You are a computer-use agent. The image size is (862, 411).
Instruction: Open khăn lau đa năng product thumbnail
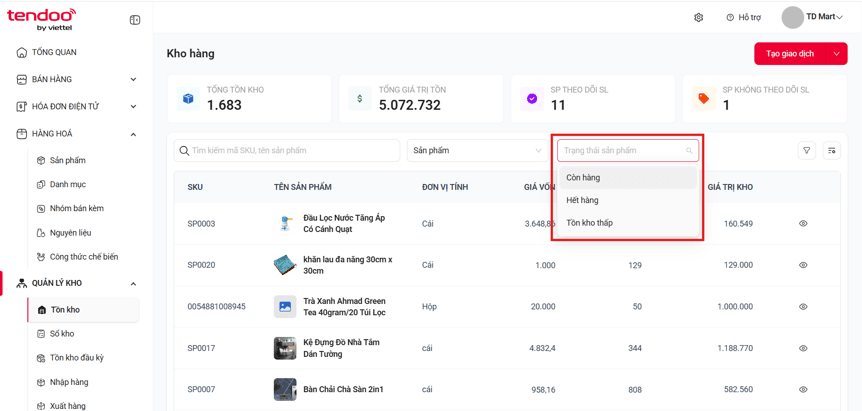pyautogui.click(x=285, y=265)
